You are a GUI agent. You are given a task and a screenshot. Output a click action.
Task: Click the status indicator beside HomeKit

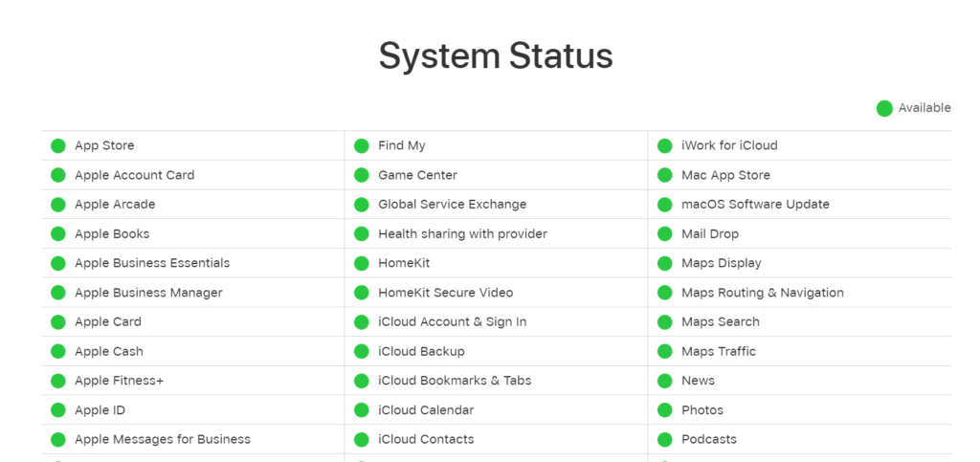pos(361,263)
